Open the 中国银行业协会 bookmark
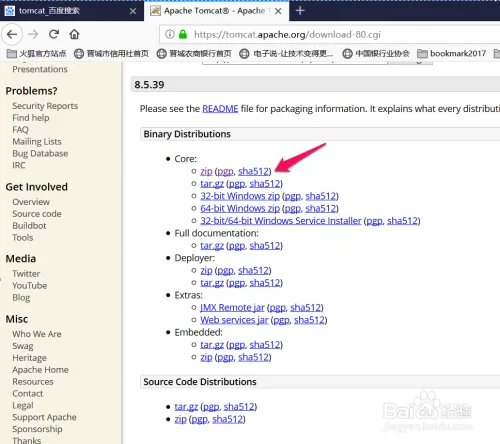Screen dimensions: 500x444 (x=376, y=53)
